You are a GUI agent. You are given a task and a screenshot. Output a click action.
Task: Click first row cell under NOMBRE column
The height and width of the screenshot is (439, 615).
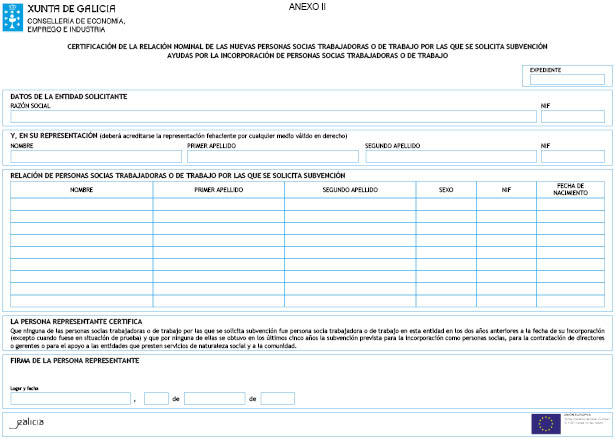tap(81, 204)
